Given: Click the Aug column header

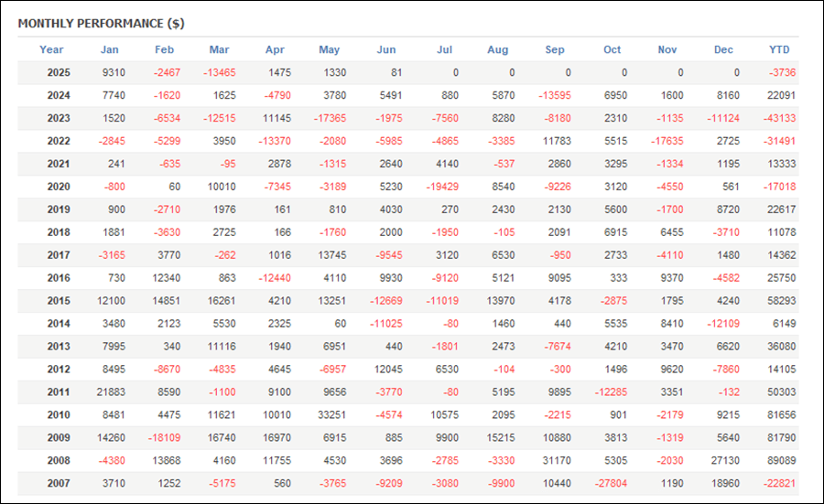Looking at the screenshot, I should point(498,49).
